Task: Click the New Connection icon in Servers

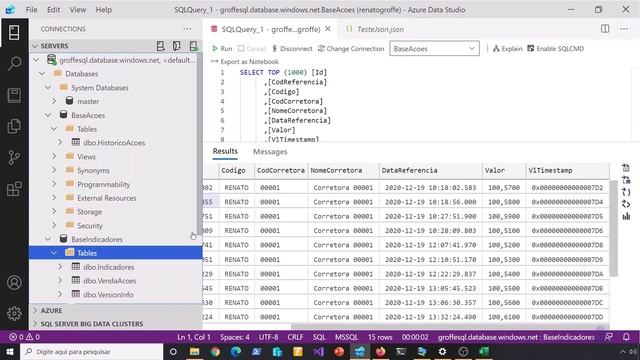Action: (160, 46)
